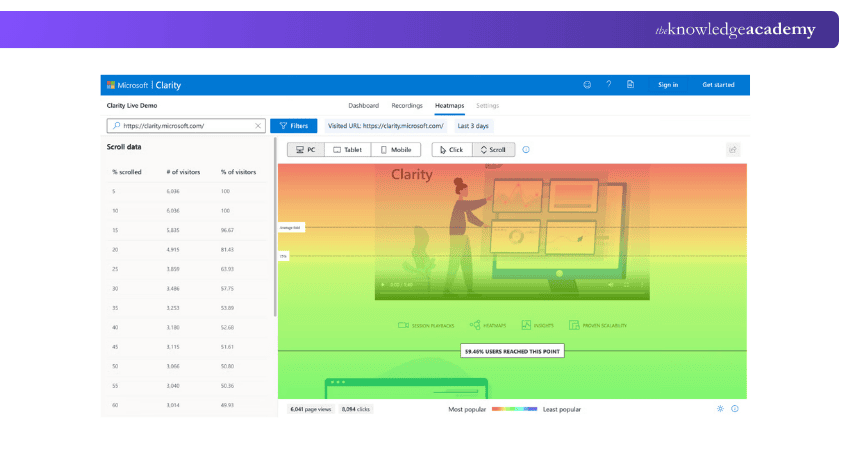The image size is (850, 450).
Task: Click the 52.68 percent value
Action: click(x=227, y=327)
